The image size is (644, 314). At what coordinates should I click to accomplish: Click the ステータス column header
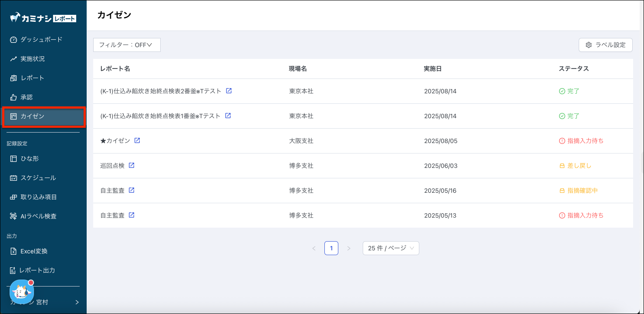pyautogui.click(x=573, y=69)
